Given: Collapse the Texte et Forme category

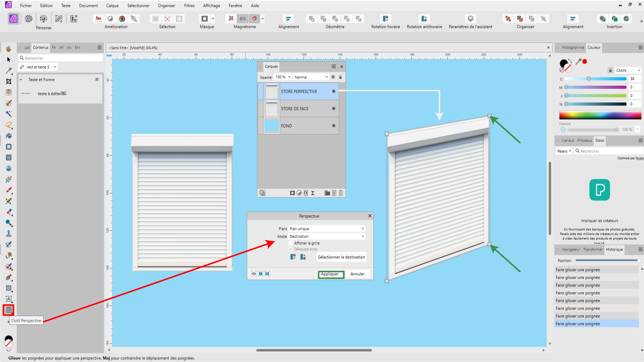Looking at the screenshot, I should [x=21, y=79].
